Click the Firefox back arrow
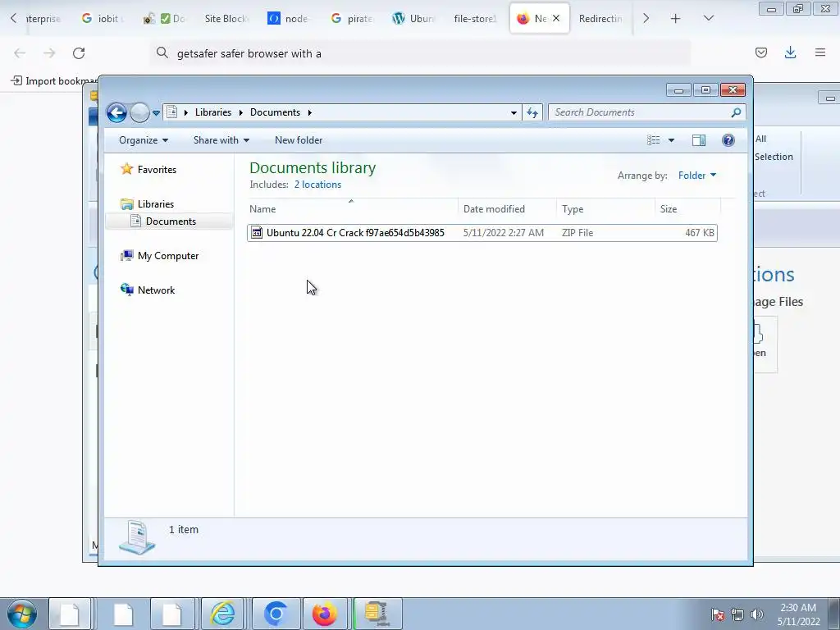The width and height of the screenshot is (840, 630). pos(20,53)
